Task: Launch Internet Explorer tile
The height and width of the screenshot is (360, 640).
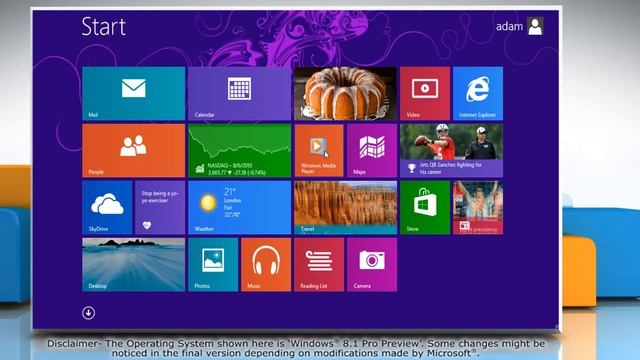Action: pos(478,93)
